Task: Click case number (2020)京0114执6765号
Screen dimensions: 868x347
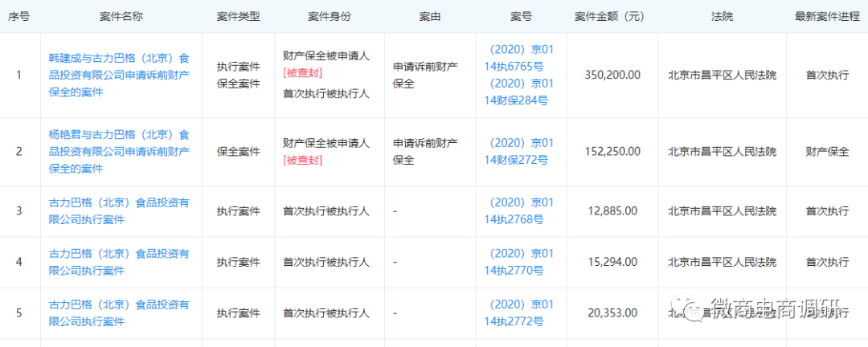Action: click(x=521, y=56)
